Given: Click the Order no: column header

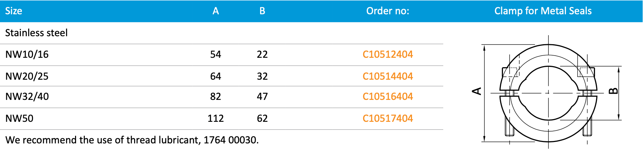Looking at the screenshot, I should (388, 11).
